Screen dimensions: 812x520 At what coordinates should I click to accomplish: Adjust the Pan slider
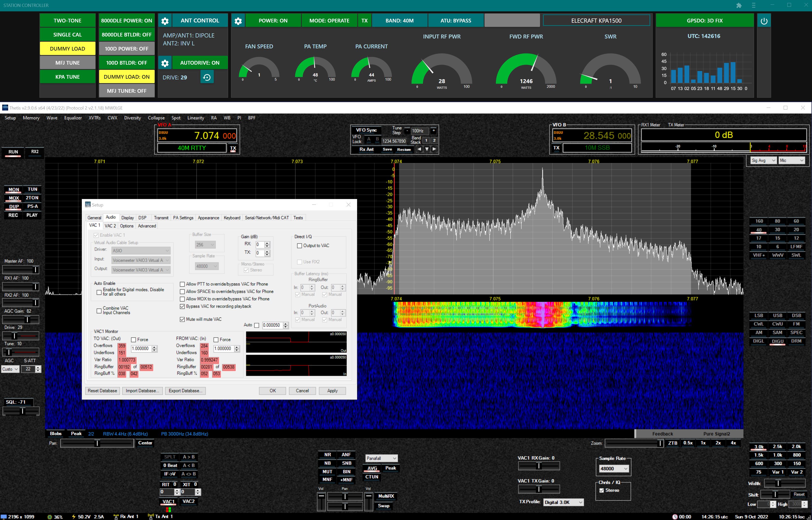coord(97,443)
